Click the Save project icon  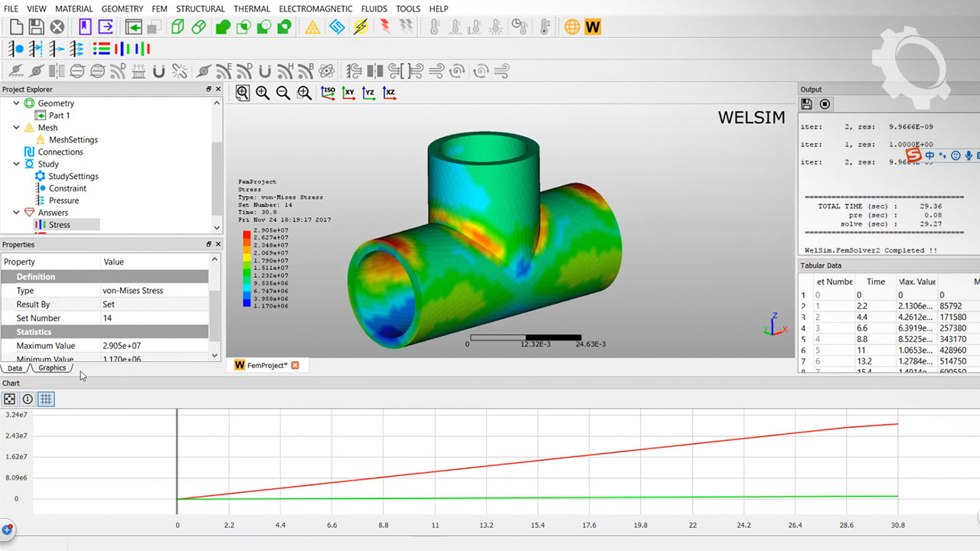(36, 28)
